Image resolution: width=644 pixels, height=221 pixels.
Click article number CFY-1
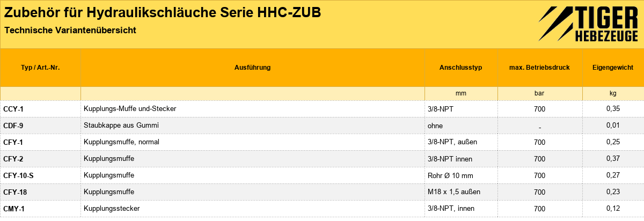pyautogui.click(x=13, y=142)
